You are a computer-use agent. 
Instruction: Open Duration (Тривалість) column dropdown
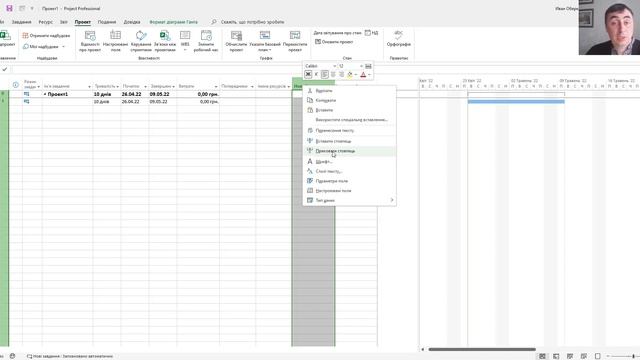coord(118,87)
